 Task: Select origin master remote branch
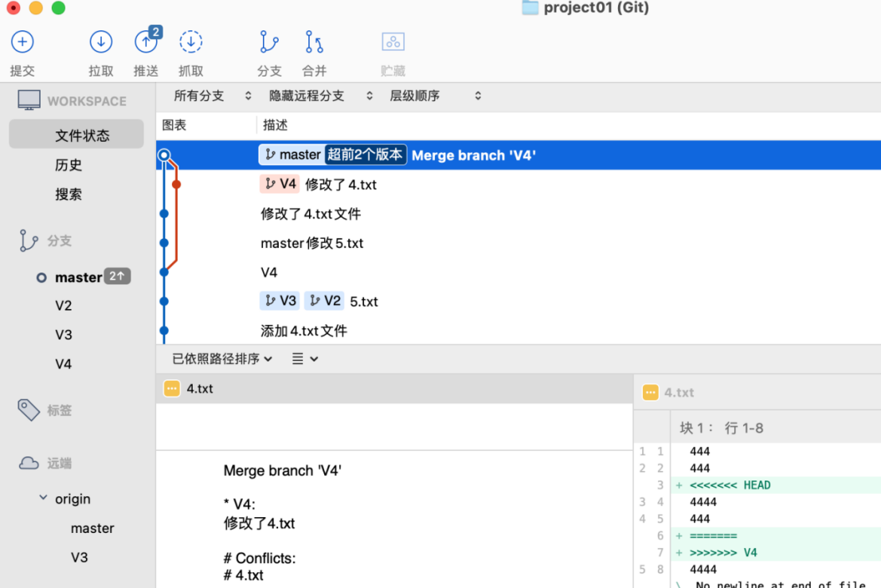pyautogui.click(x=92, y=528)
